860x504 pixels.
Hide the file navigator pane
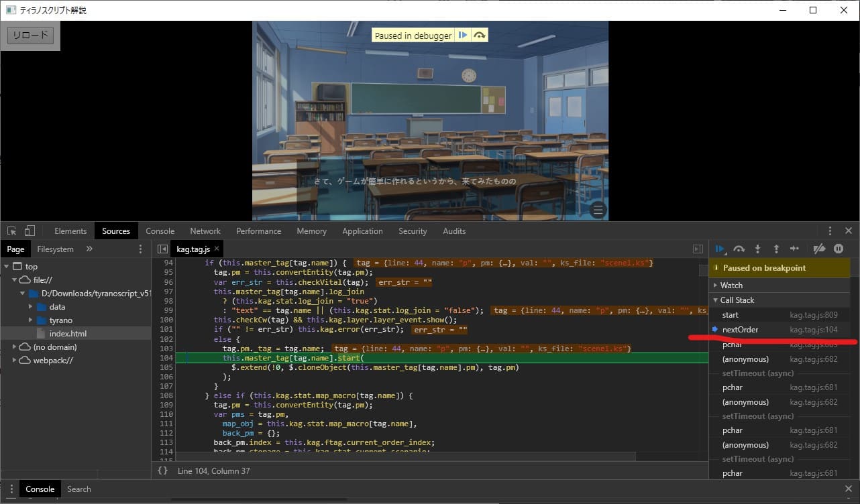pyautogui.click(x=162, y=249)
